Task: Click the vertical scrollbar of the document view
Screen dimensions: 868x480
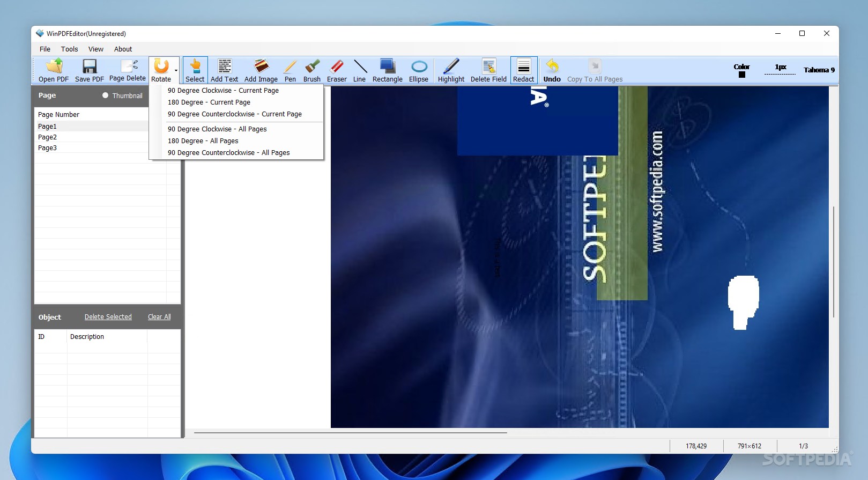Action: [834, 262]
